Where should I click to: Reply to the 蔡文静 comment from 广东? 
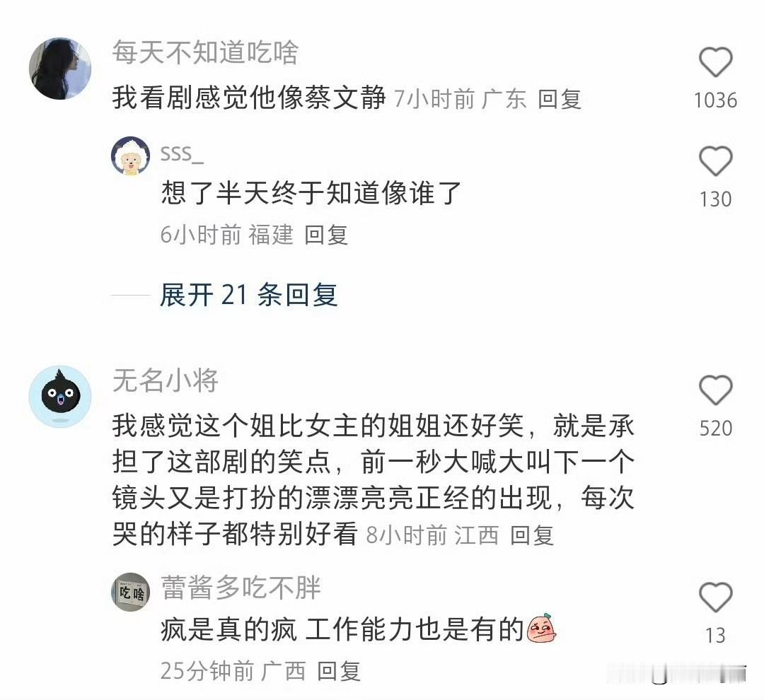[560, 100]
